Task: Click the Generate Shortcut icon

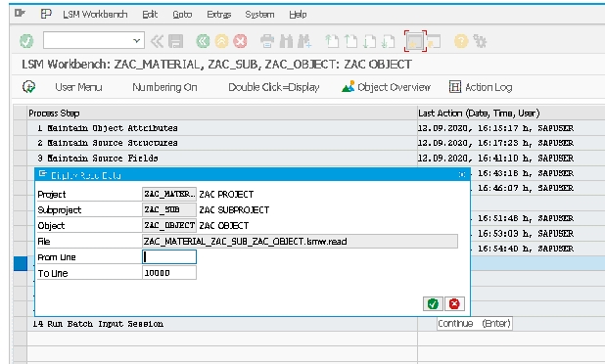Action: pos(434,41)
